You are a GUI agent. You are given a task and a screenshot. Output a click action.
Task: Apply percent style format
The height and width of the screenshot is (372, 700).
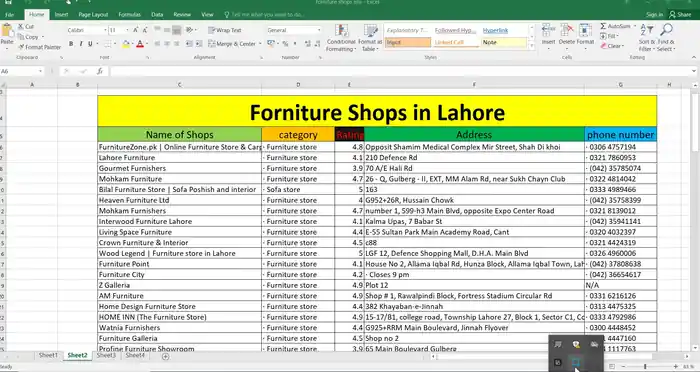pos(284,44)
